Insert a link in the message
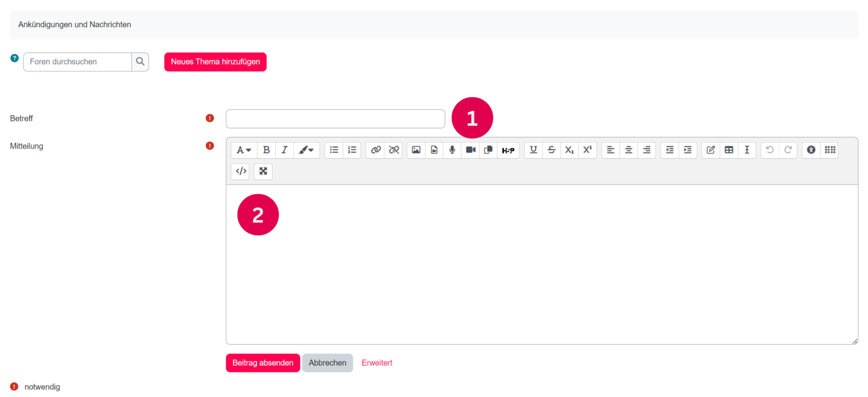 tap(376, 150)
